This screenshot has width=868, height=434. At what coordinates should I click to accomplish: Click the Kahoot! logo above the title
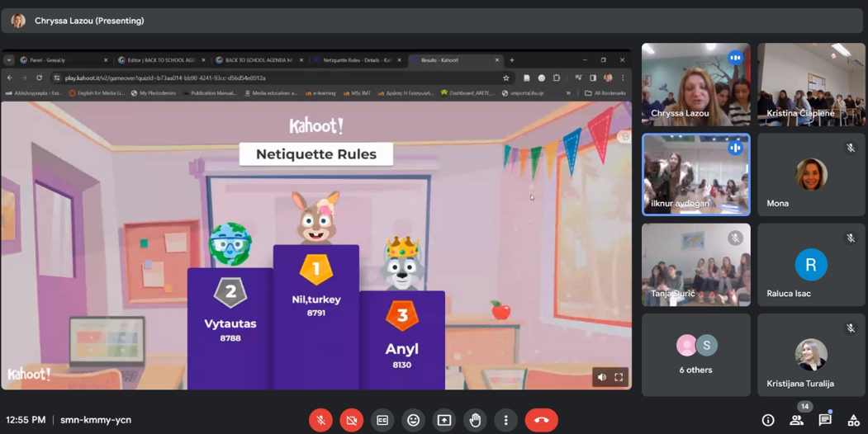point(316,126)
